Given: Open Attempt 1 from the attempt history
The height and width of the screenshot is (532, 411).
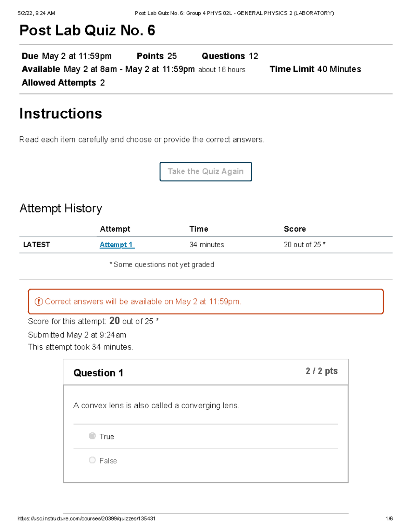Looking at the screenshot, I should click(x=116, y=245).
